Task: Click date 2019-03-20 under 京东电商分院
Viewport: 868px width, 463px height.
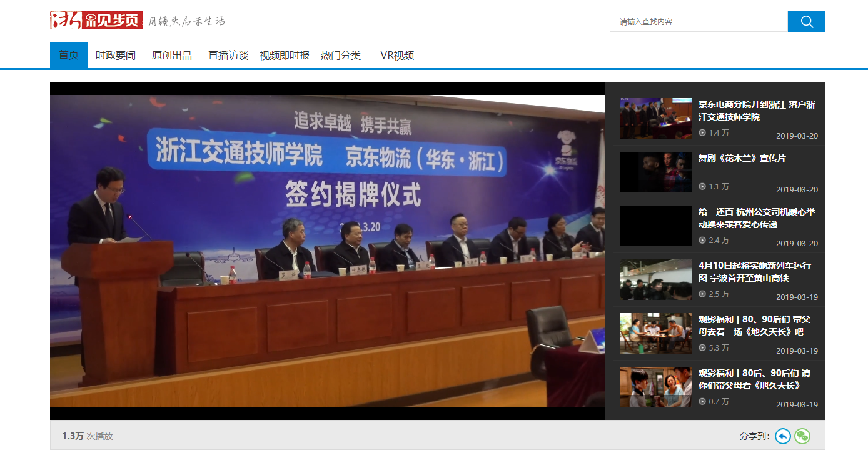Action: pos(797,136)
